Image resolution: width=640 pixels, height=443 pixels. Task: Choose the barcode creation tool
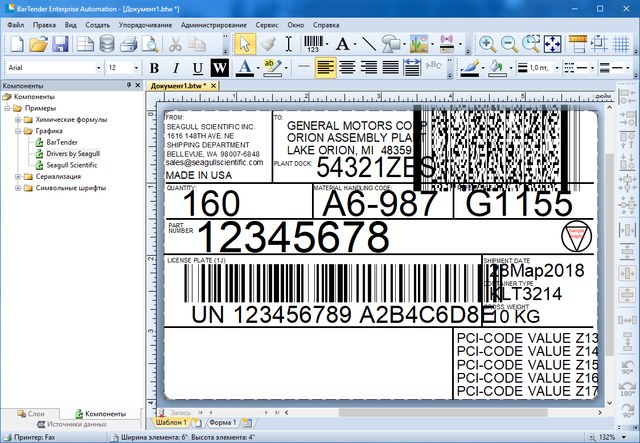click(313, 44)
